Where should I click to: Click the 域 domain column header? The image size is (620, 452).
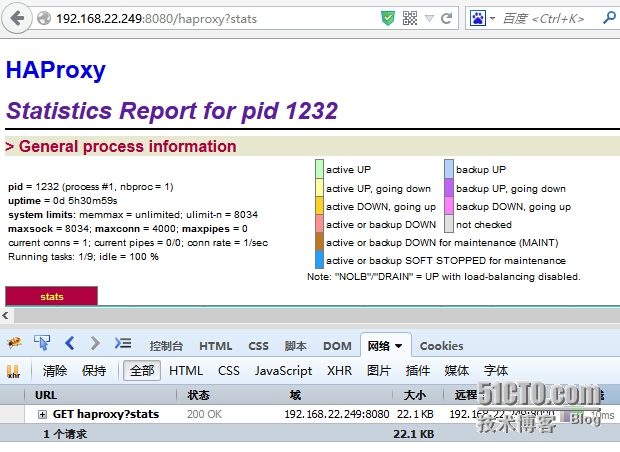click(x=295, y=395)
